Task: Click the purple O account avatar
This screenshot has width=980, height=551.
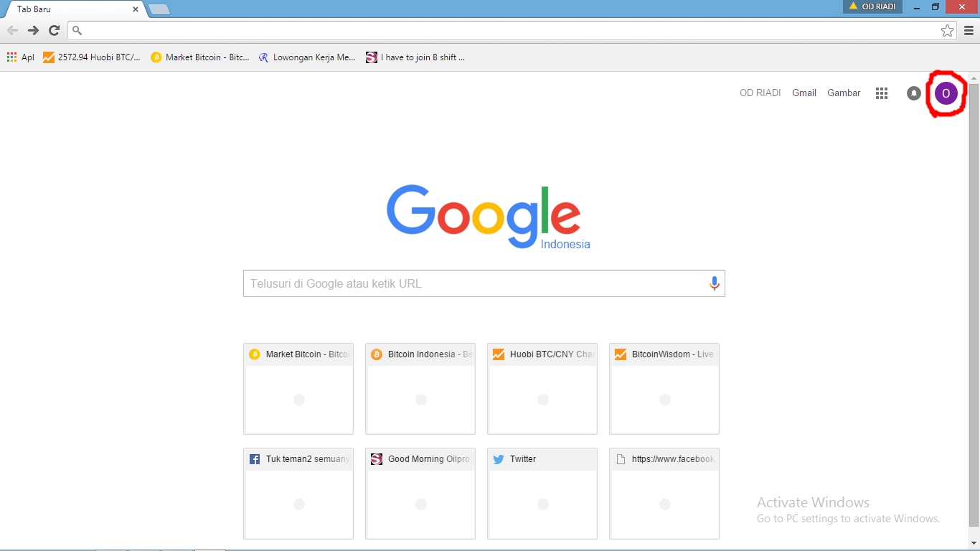Action: point(946,93)
